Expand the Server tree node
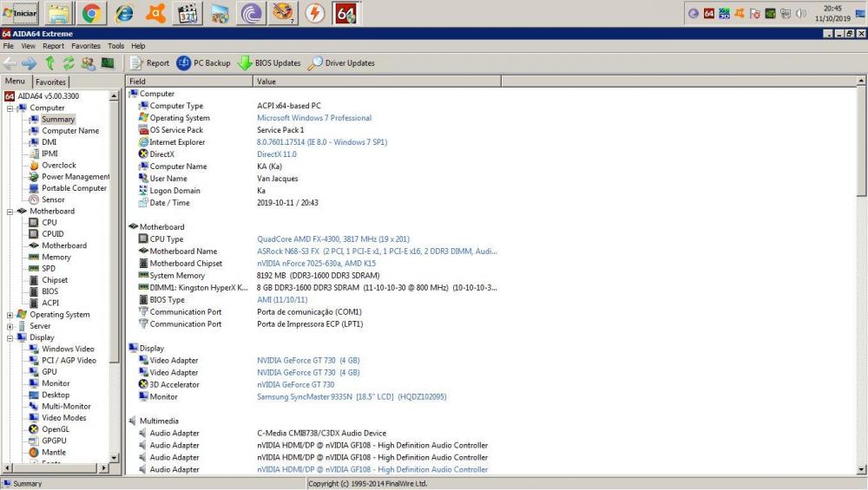 10,326
